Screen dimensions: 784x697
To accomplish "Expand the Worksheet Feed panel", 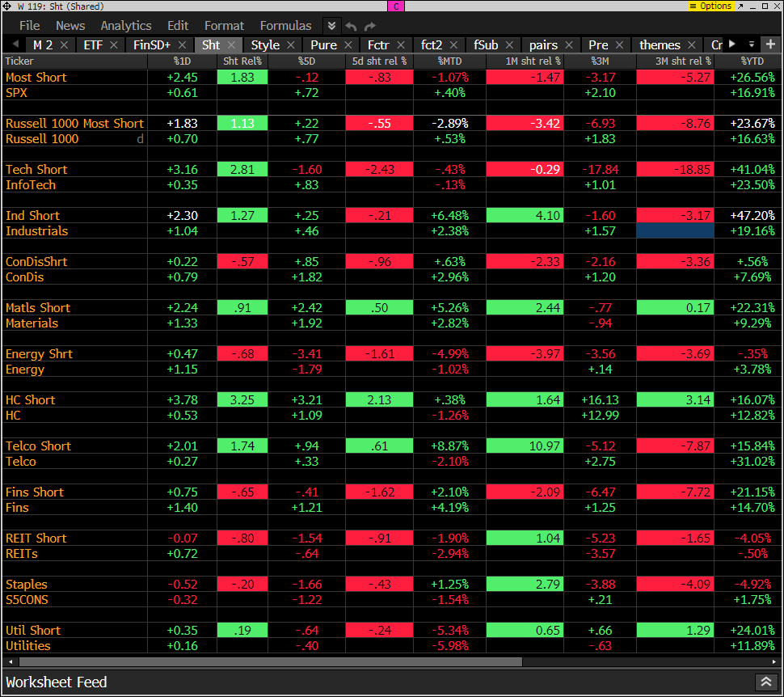I will click(765, 682).
